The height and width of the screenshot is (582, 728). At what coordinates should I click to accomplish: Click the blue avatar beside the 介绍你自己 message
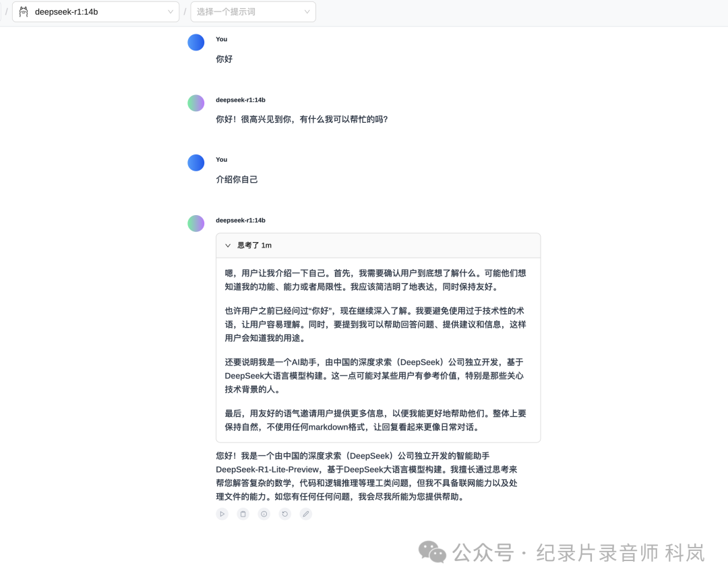click(196, 163)
